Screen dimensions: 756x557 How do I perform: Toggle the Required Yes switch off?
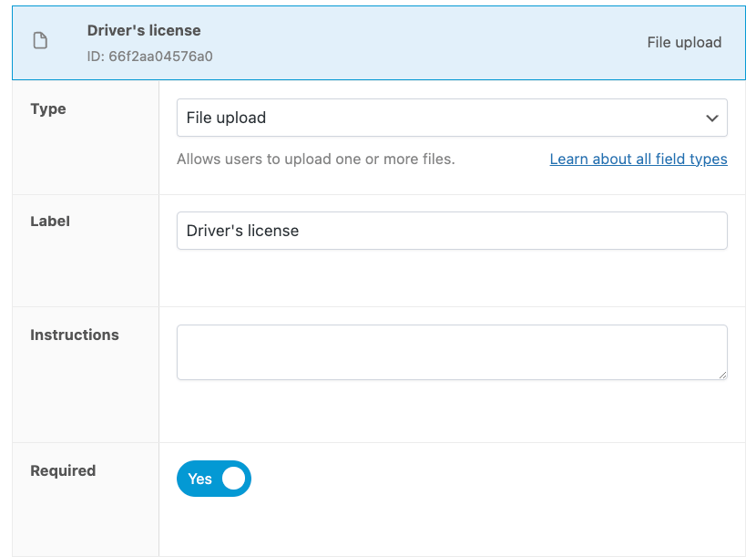[x=213, y=479]
